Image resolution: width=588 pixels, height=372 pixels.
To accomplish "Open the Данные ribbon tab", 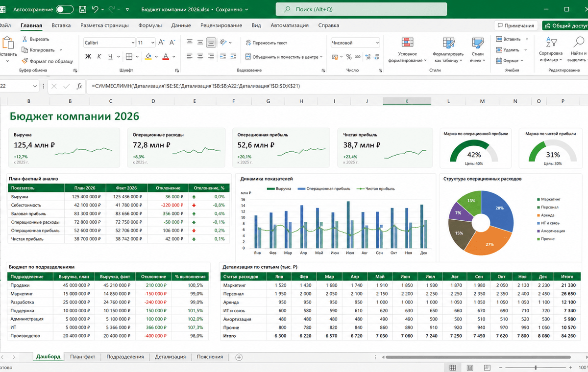I will [181, 25].
